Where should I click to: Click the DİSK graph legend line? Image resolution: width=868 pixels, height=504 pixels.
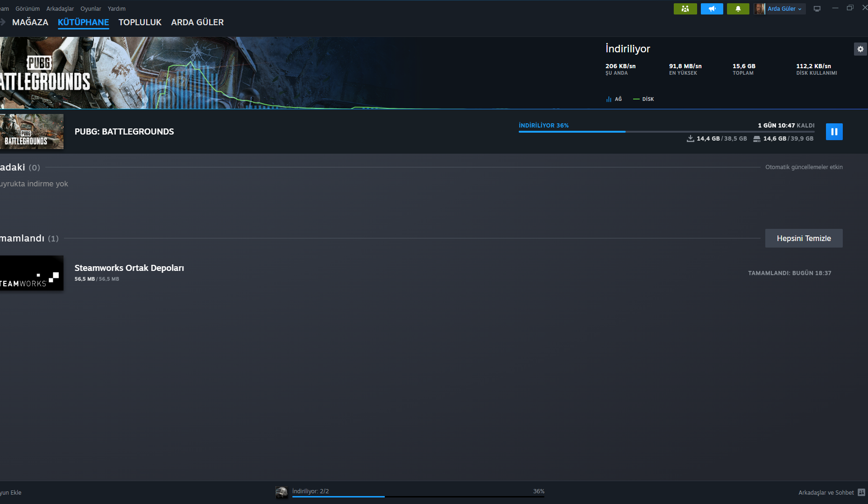tap(636, 99)
